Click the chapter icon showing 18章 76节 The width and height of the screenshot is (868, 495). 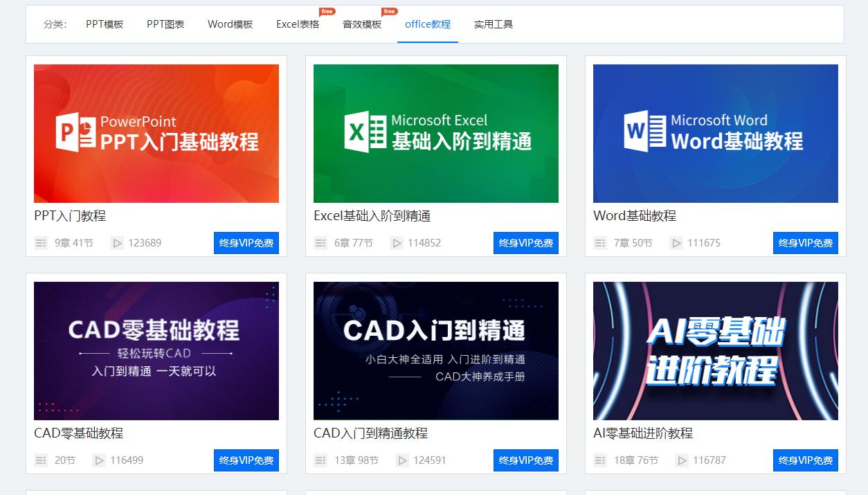click(599, 460)
